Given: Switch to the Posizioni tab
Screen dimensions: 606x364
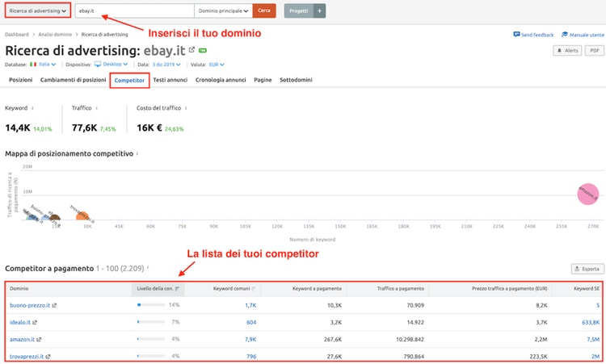Looking at the screenshot, I should 20,80.
